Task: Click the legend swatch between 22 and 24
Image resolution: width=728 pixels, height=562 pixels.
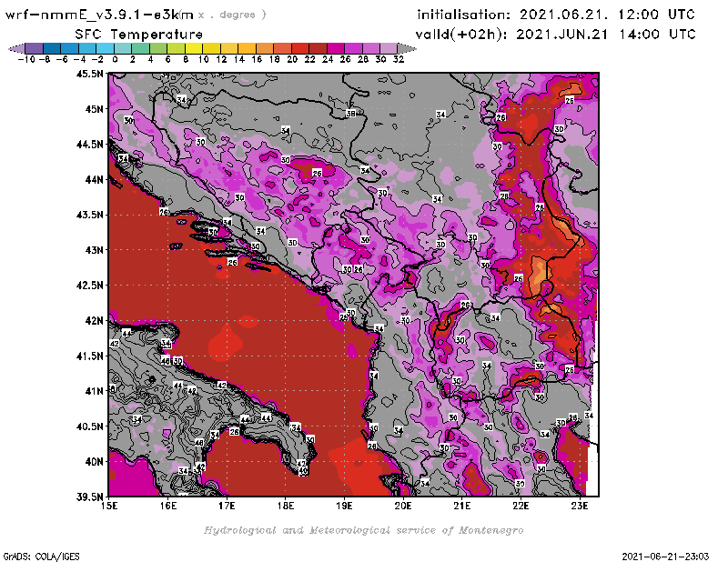Action: pos(318,48)
